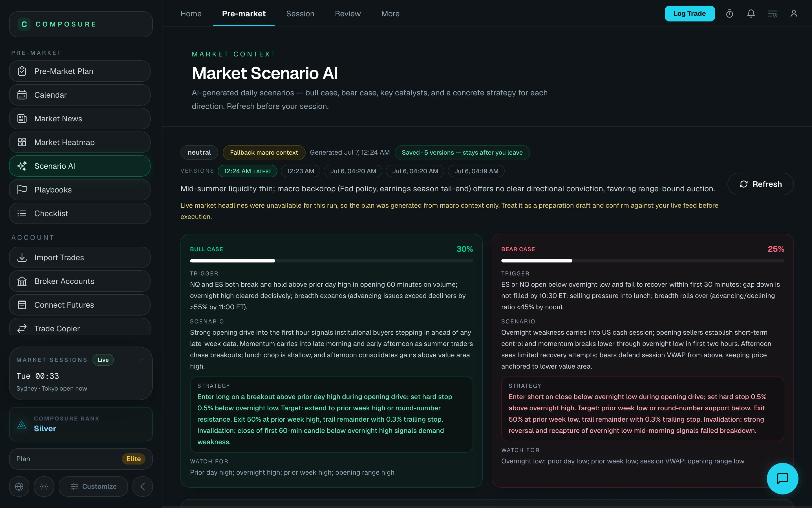Open Pre-Market Plan sidebar item

pyautogui.click(x=80, y=71)
